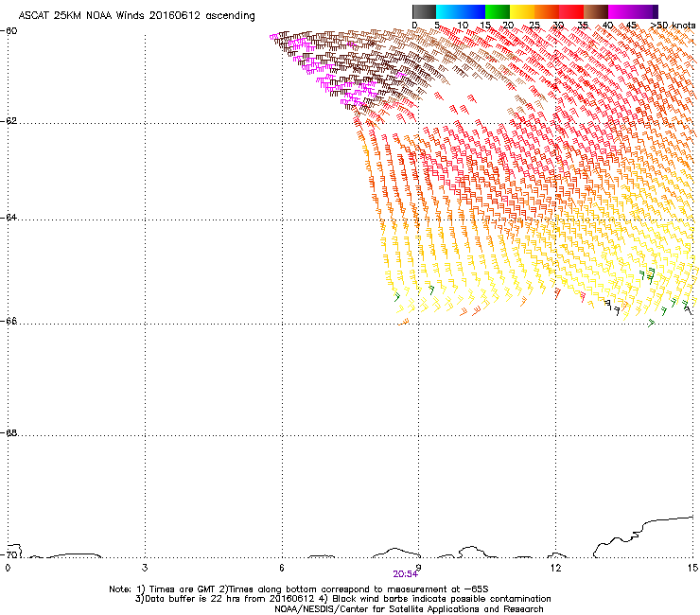Click the '-60' latitude axis label

9,31
